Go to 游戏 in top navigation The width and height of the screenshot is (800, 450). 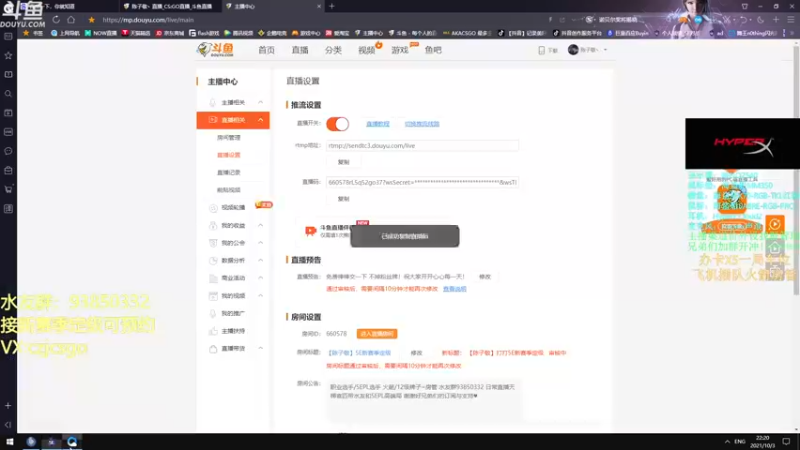(399, 50)
